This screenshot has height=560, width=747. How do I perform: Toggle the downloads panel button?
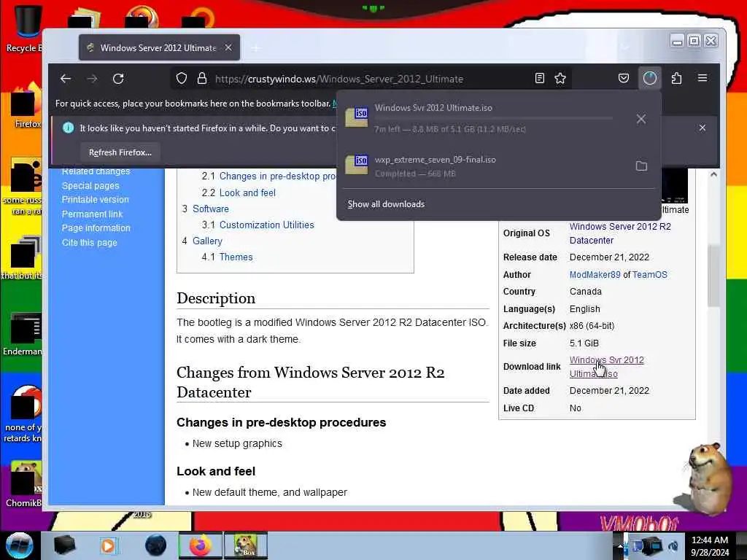click(650, 79)
